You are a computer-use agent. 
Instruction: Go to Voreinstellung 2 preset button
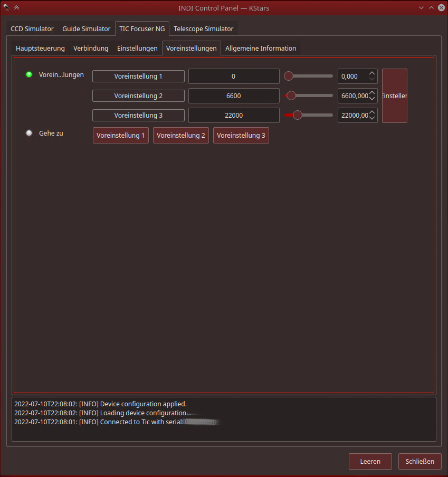click(181, 135)
